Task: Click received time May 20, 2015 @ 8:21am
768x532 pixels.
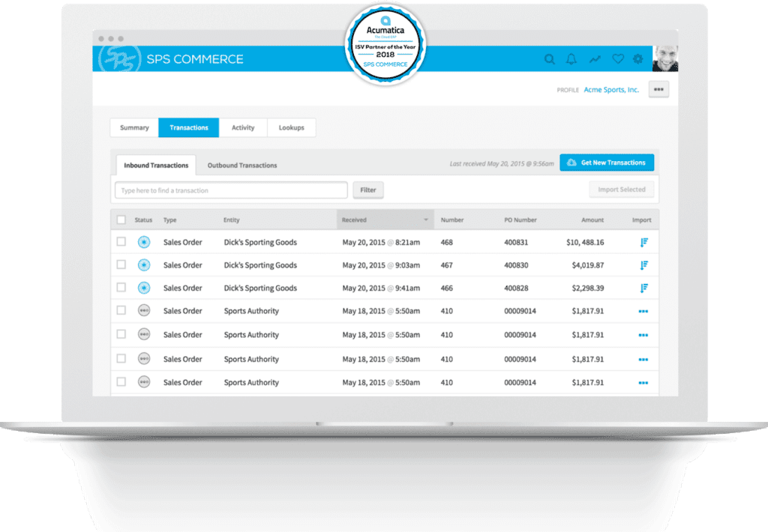Action: (x=381, y=242)
